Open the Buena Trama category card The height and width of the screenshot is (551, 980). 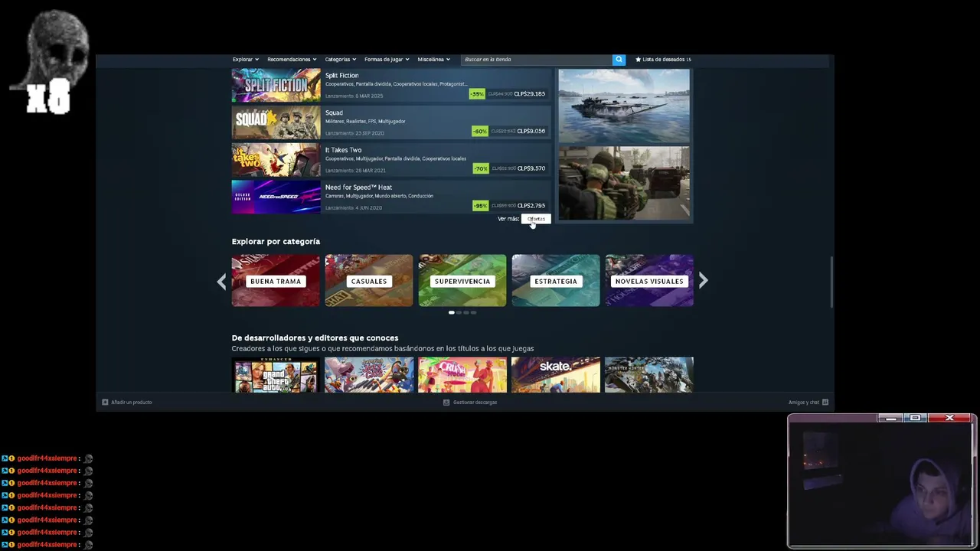tap(276, 281)
